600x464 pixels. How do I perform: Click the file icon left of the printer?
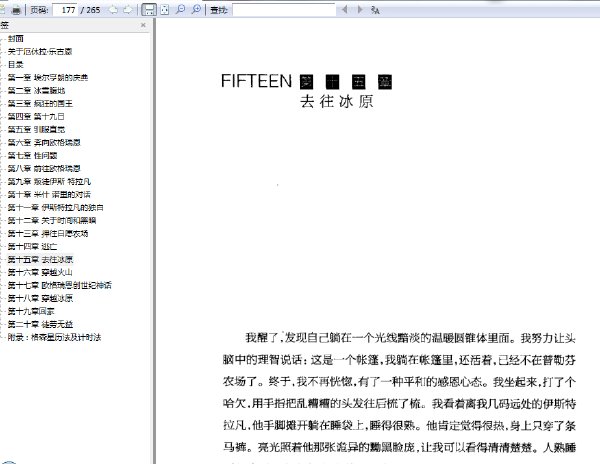click(x=2, y=10)
